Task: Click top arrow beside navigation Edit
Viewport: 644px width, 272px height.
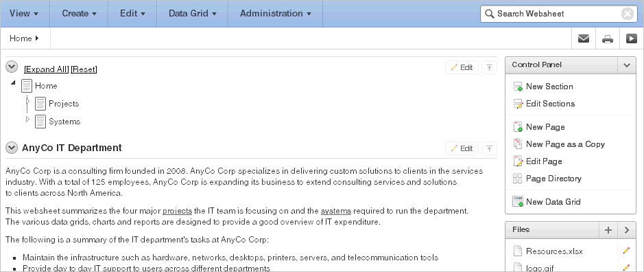Action: 489,67
